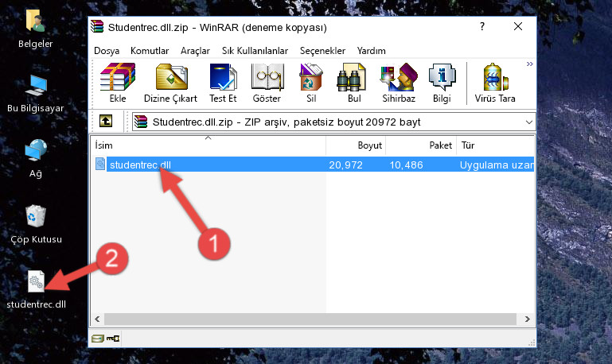This screenshot has width=612, height=364.
Task: Launch the Sihirbaz wizard icon
Action: coord(399,83)
